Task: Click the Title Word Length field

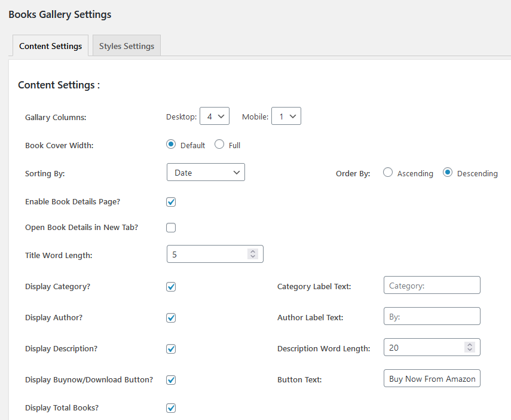Action: point(215,254)
